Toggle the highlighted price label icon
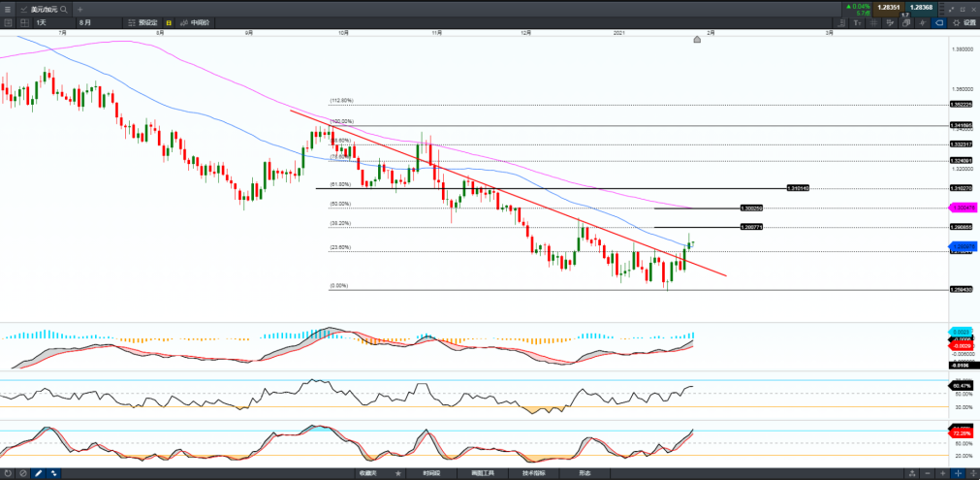The image size is (980, 480). pyautogui.click(x=938, y=22)
